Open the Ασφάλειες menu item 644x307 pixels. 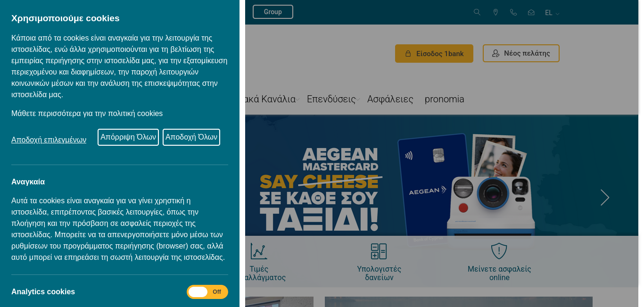[x=390, y=99]
